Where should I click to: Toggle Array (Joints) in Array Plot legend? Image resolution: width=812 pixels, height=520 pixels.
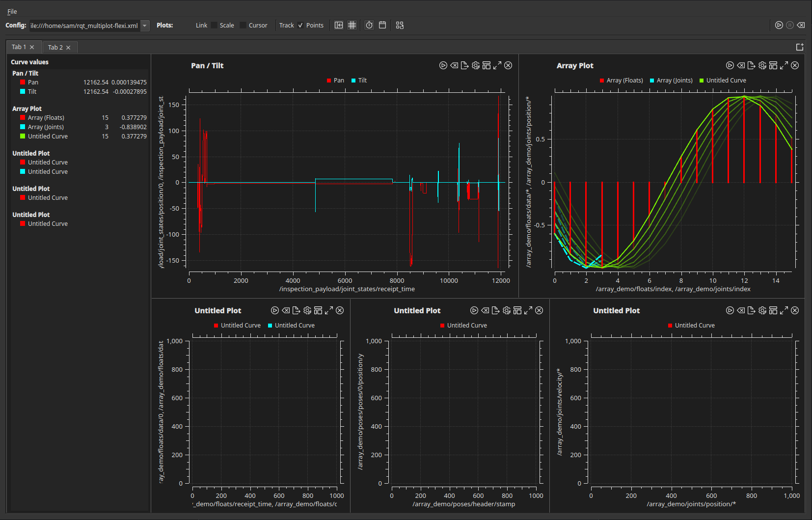[671, 81]
